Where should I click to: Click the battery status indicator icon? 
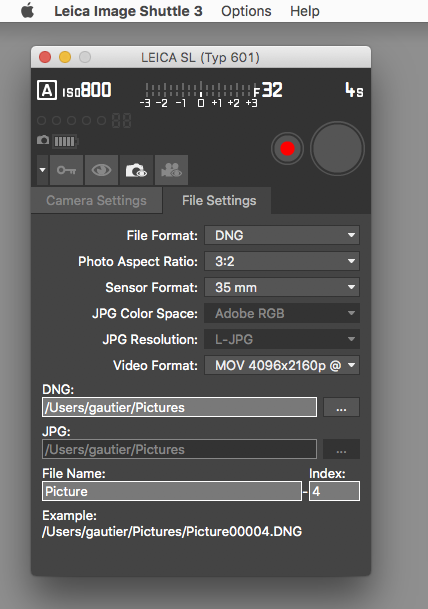pyautogui.click(x=66, y=141)
